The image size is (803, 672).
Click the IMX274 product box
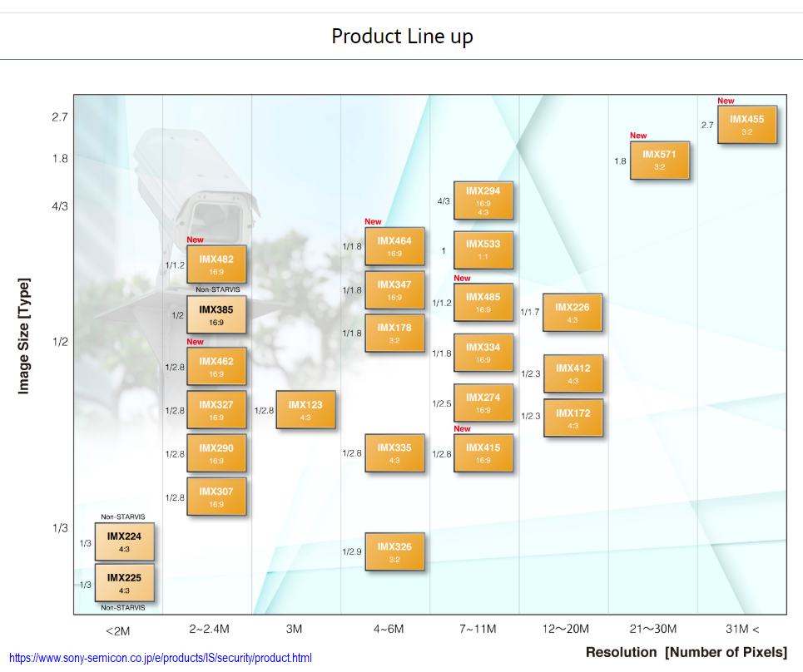pyautogui.click(x=483, y=403)
